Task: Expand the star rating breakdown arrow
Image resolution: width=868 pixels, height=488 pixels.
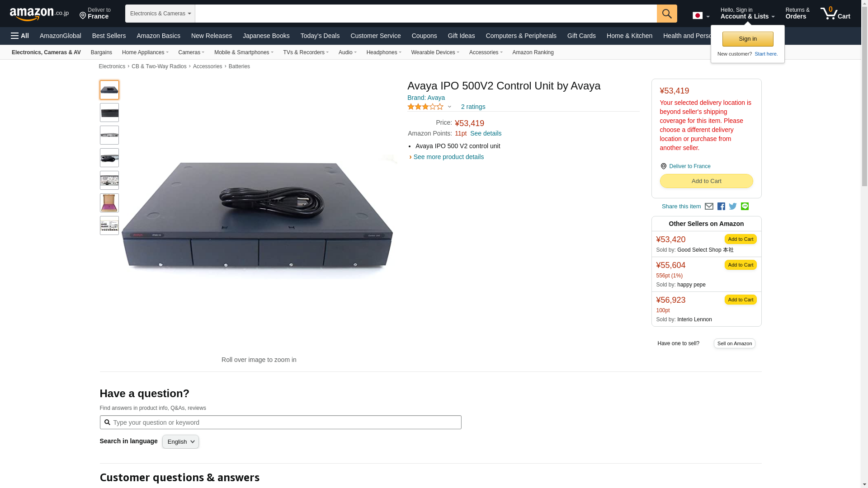Action: (x=449, y=107)
